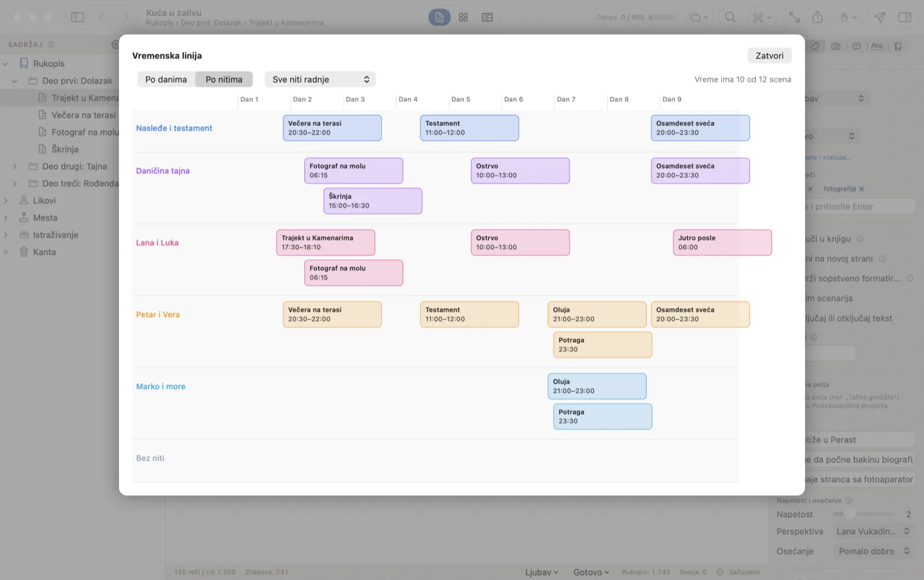Click the Lana i Luka thread label
This screenshot has height=580, width=924.
(x=157, y=243)
